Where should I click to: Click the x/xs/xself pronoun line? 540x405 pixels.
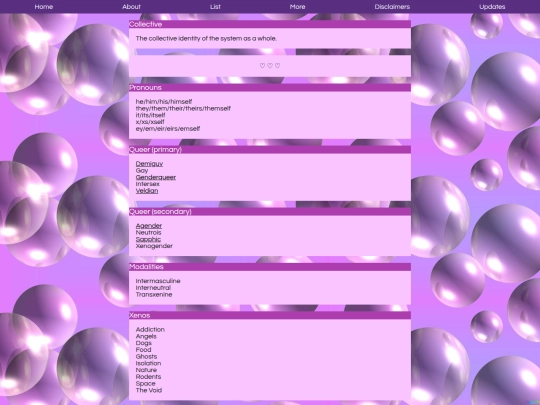[150, 122]
